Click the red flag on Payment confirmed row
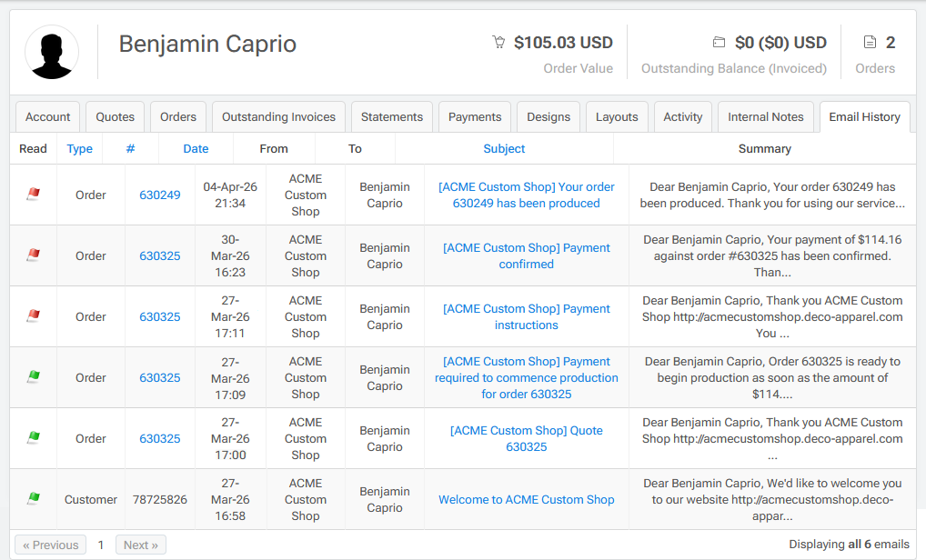 coord(34,255)
